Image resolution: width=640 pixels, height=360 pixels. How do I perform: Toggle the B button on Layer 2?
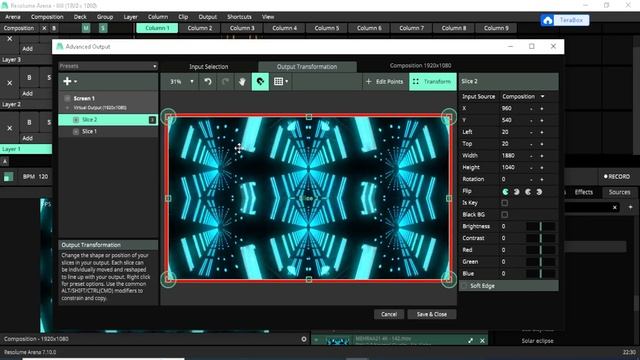29,78
